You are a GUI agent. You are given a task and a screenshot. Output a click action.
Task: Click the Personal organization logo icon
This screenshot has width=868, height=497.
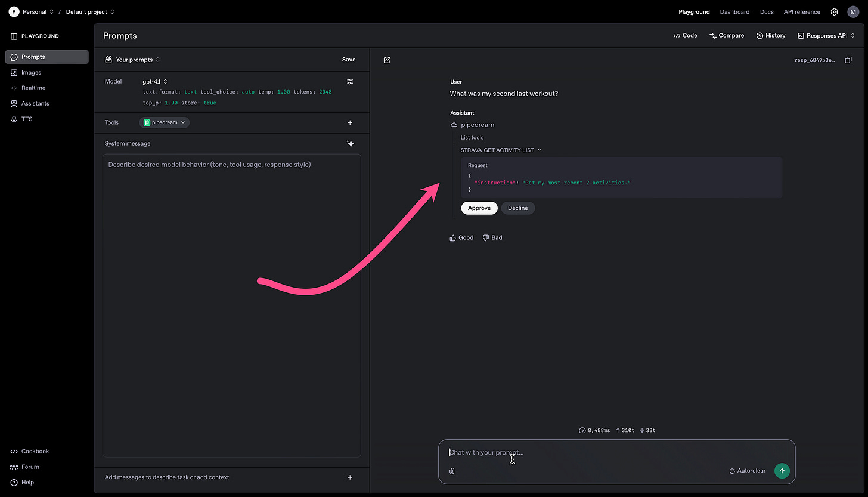[14, 12]
